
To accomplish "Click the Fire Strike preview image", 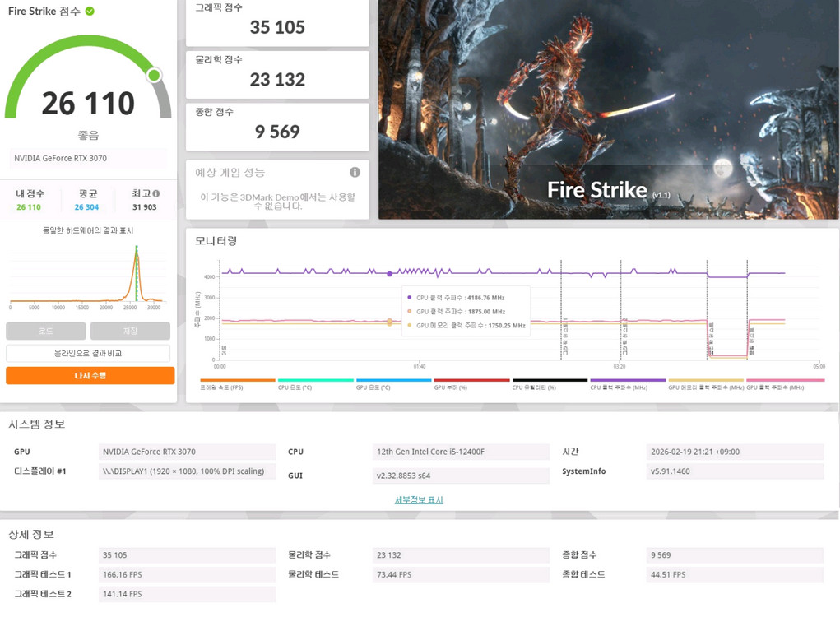I will pos(608,109).
